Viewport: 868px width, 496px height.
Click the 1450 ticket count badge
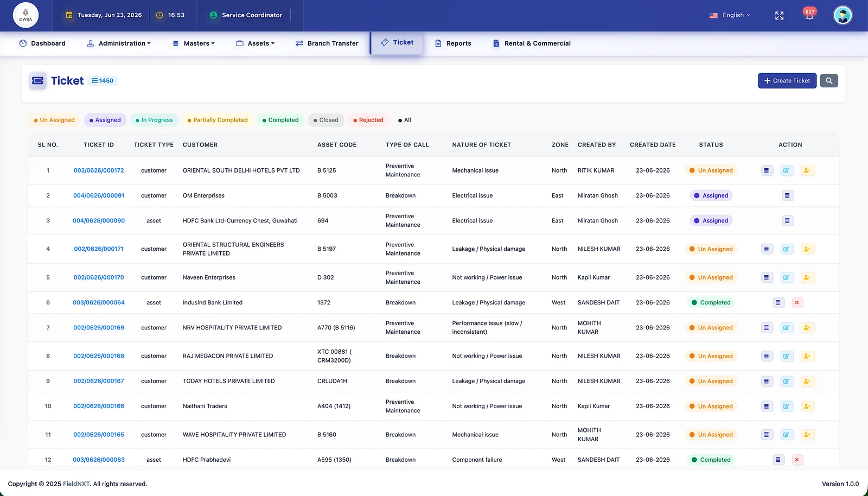[103, 81]
